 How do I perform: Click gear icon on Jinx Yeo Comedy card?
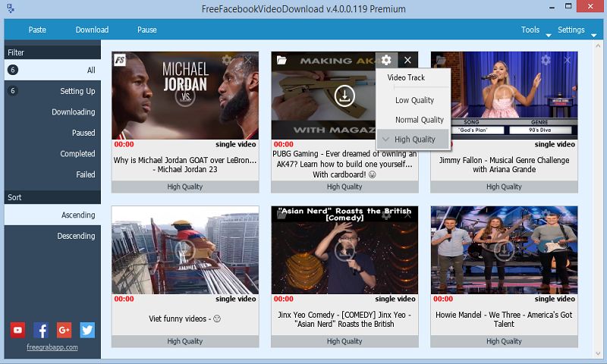point(386,215)
